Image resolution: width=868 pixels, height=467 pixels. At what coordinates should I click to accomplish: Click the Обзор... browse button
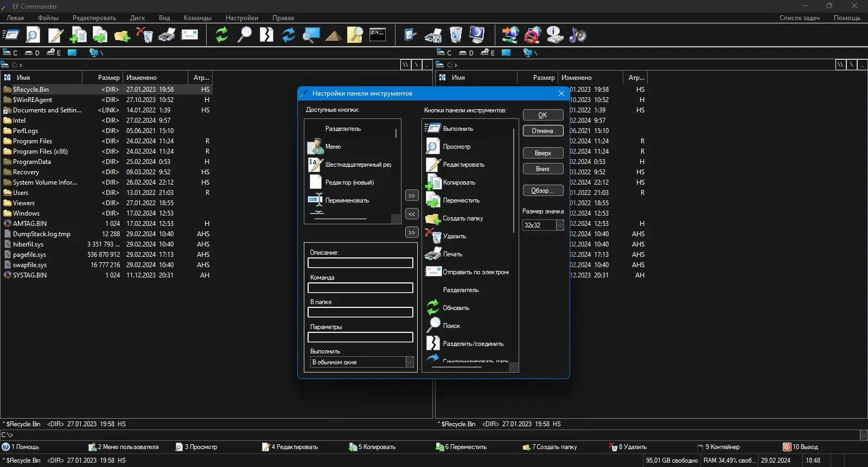(542, 191)
